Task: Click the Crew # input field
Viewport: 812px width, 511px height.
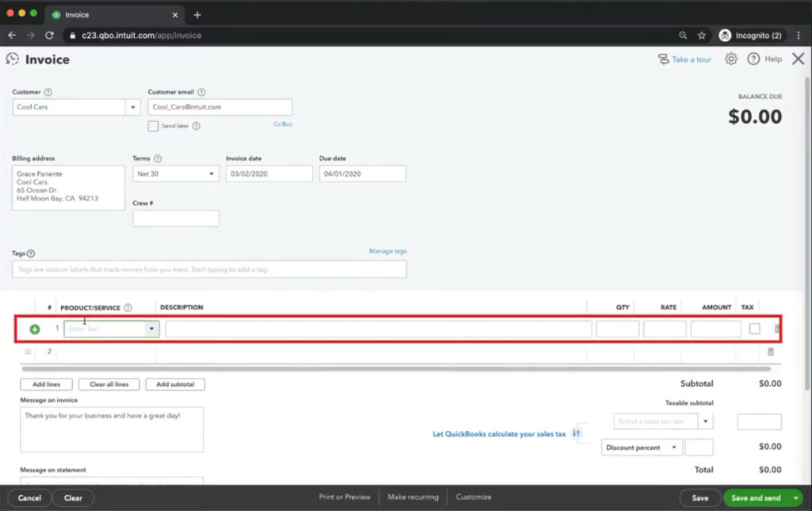Action: coord(175,219)
